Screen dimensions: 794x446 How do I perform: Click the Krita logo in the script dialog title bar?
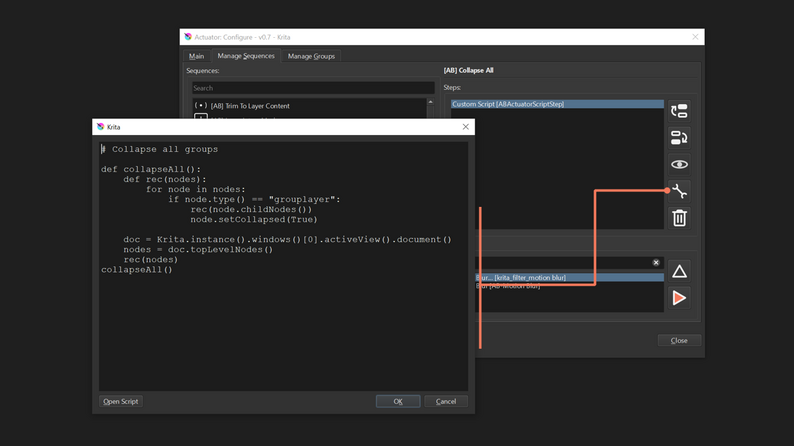pos(100,127)
